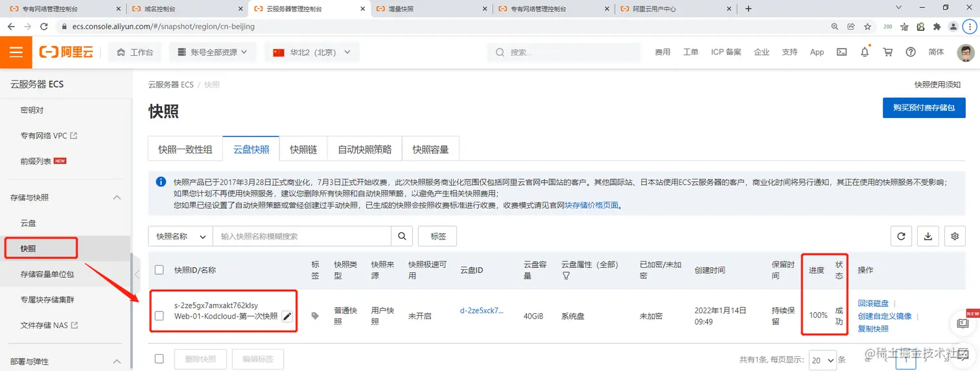The height and width of the screenshot is (371, 980).
Task: Click 购买预付费存储包 button
Action: [x=924, y=108]
